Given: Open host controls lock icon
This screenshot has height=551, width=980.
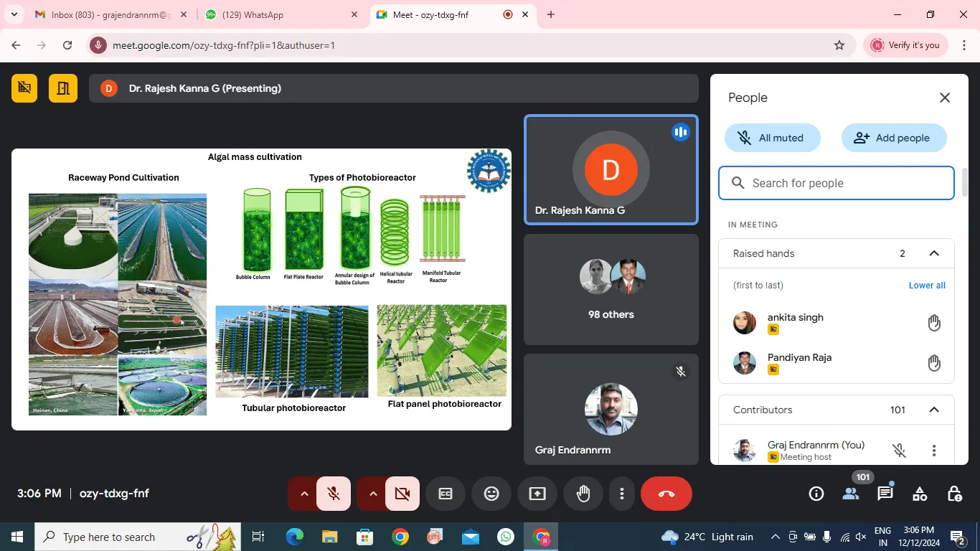Looking at the screenshot, I should 954,494.
